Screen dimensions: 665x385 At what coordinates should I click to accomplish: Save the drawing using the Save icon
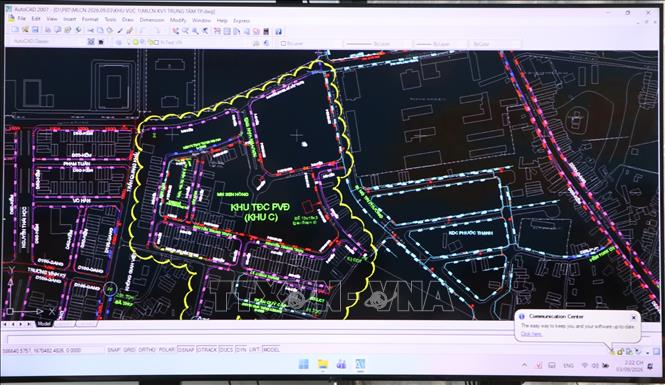(35, 30)
